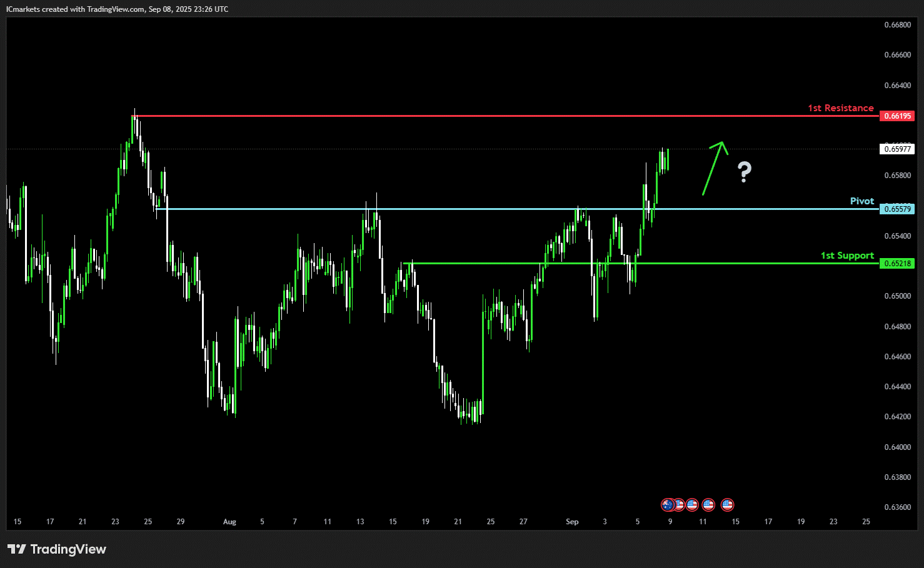Open the US flag event icon above date 11
The image size is (924, 568).
[708, 504]
